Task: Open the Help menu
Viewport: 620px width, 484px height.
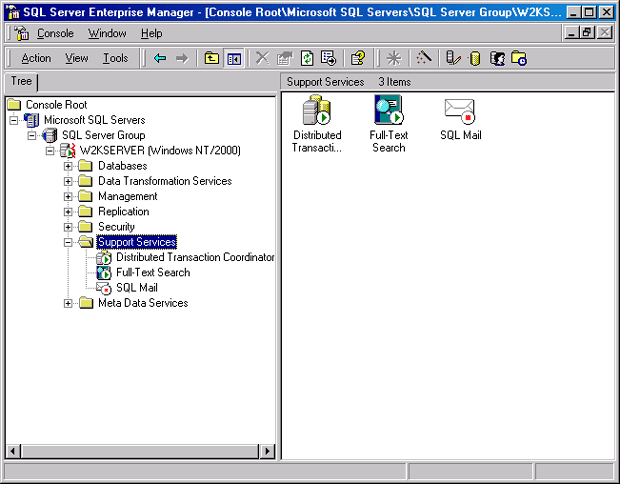Action: pos(151,34)
